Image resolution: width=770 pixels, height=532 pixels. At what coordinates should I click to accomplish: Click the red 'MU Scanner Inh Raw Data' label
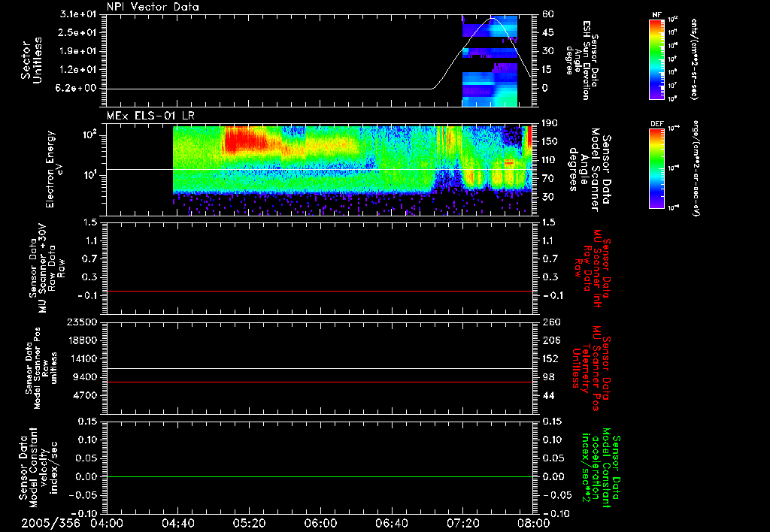click(x=593, y=268)
